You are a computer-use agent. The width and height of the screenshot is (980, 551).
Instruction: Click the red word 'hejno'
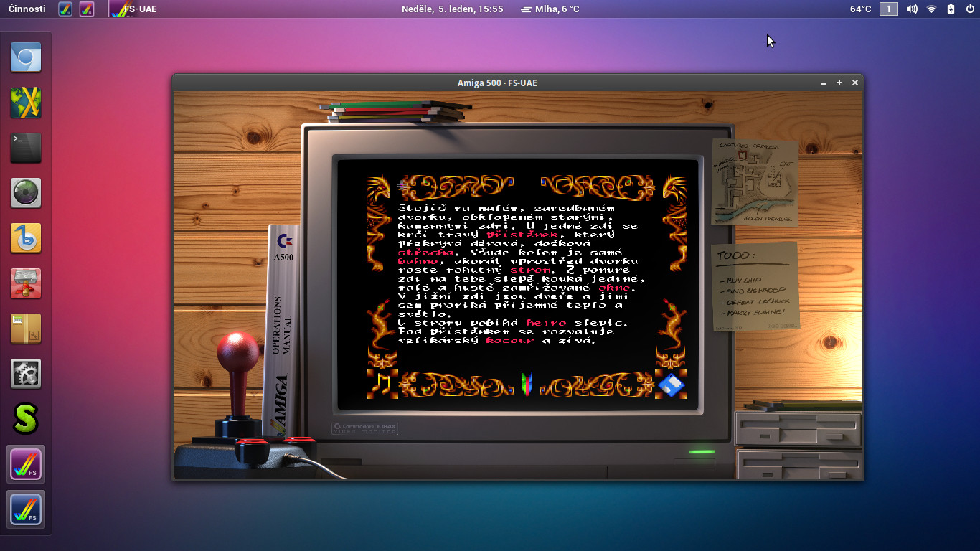point(546,324)
